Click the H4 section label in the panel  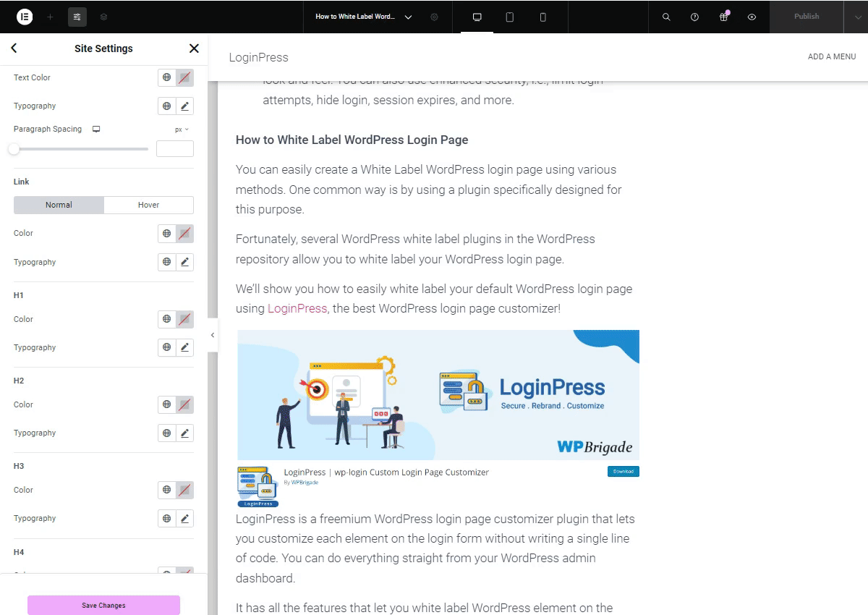point(19,552)
